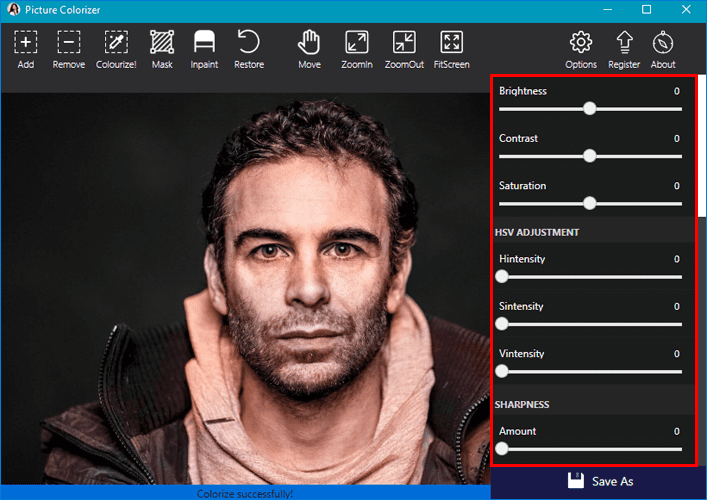Click the Brightness slider handle

pos(589,108)
